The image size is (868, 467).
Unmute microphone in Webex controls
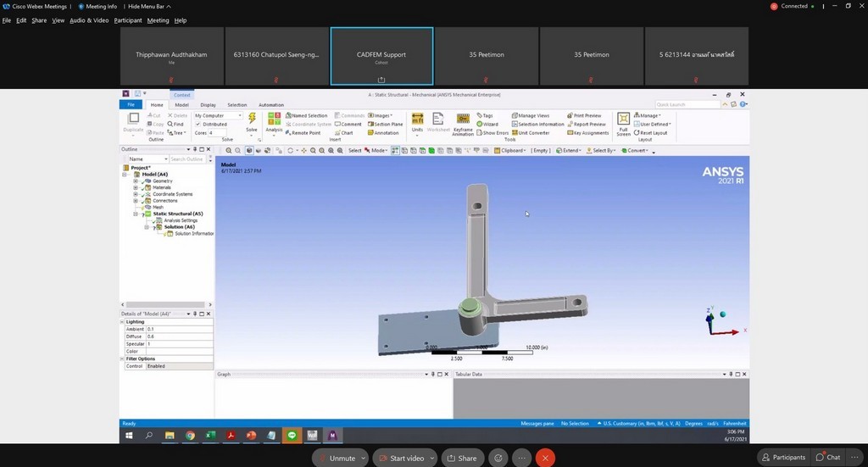(339, 458)
